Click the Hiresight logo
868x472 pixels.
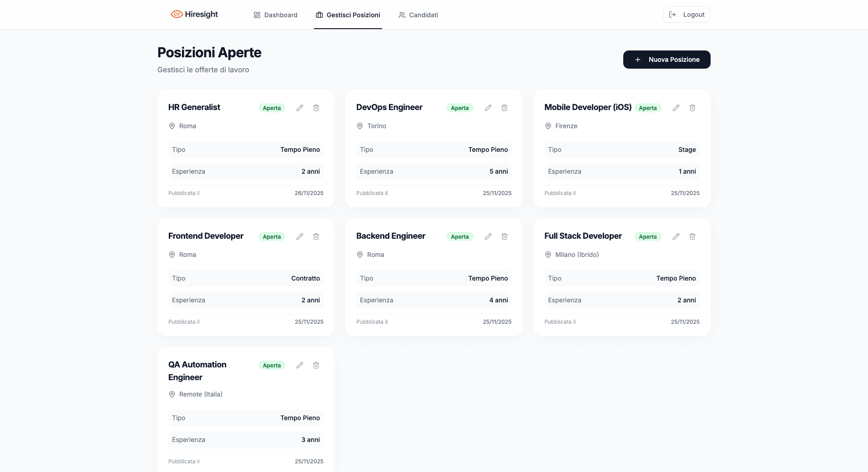[x=194, y=14]
